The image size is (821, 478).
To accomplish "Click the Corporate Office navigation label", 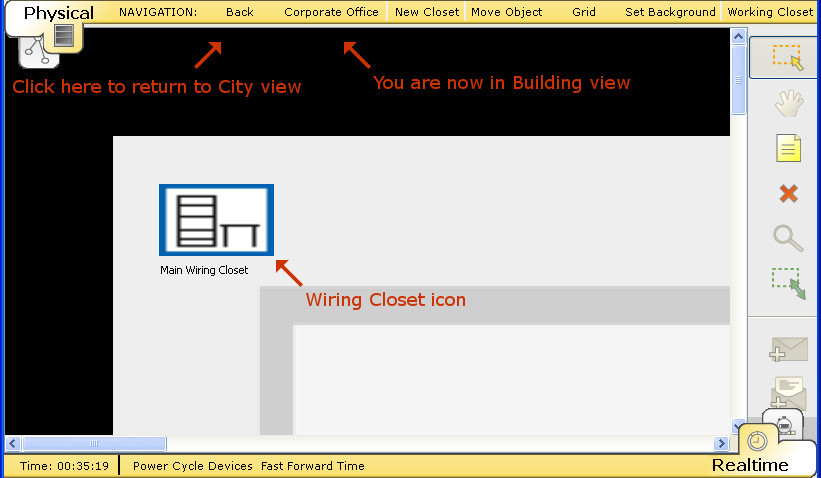I will pyautogui.click(x=331, y=12).
